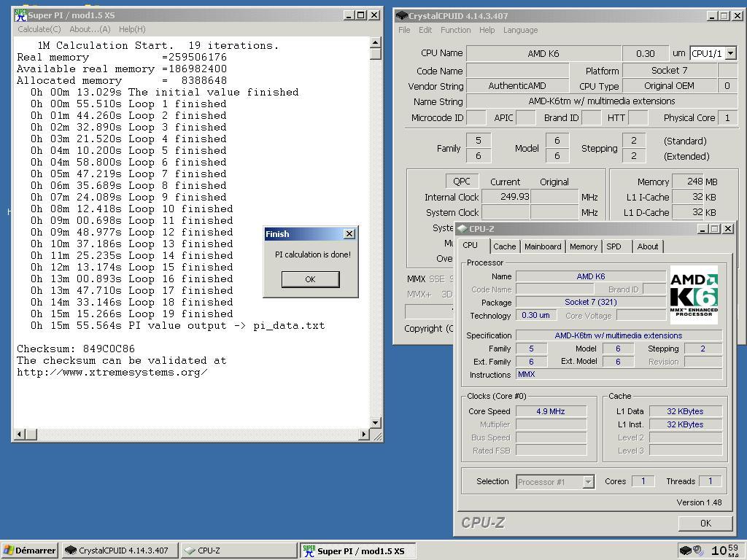Switch to the About tab in CPU-Z
Image resolution: width=747 pixels, height=560 pixels.
coord(648,246)
